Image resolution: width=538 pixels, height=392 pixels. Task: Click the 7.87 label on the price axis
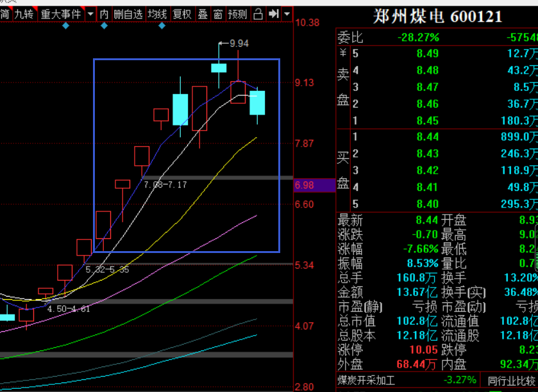click(x=305, y=143)
